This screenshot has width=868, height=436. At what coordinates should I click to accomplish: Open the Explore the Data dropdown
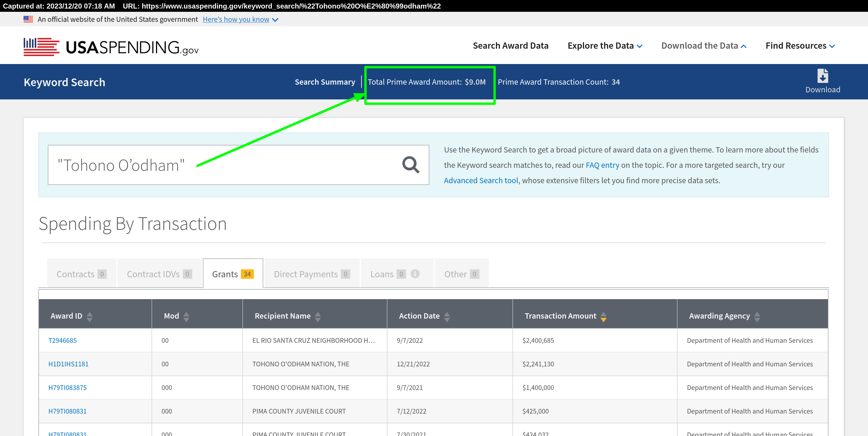pos(605,45)
